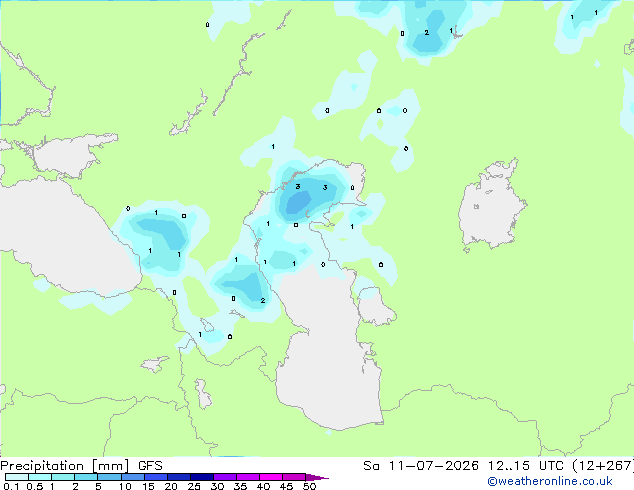Viewport: 634px width, 490px height.
Task: Click the '[mm]' unit label
Action: [x=110, y=466]
